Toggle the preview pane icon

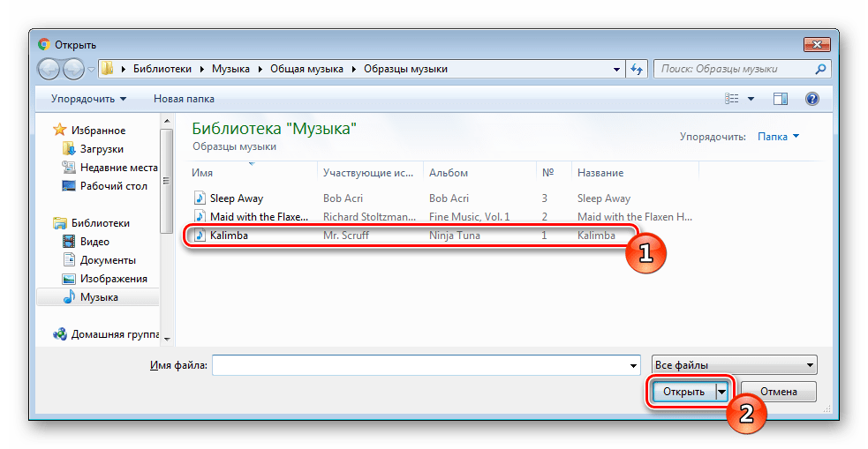pos(780,99)
